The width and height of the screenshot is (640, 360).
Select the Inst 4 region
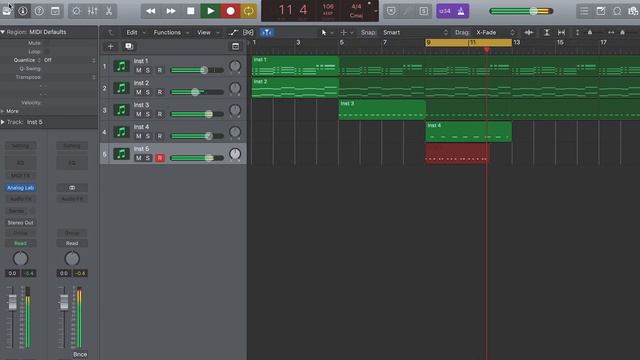(469, 132)
